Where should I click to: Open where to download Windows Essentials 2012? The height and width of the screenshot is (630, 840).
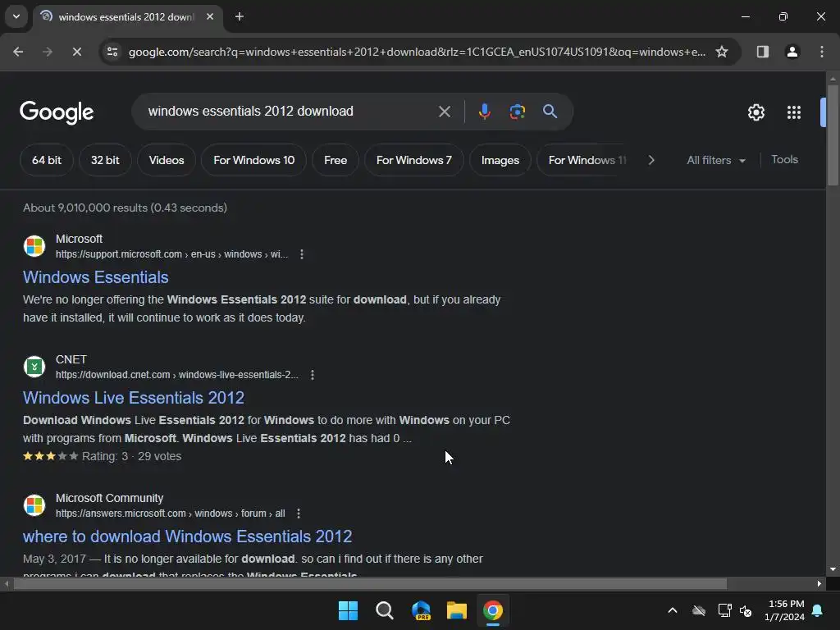tap(188, 536)
